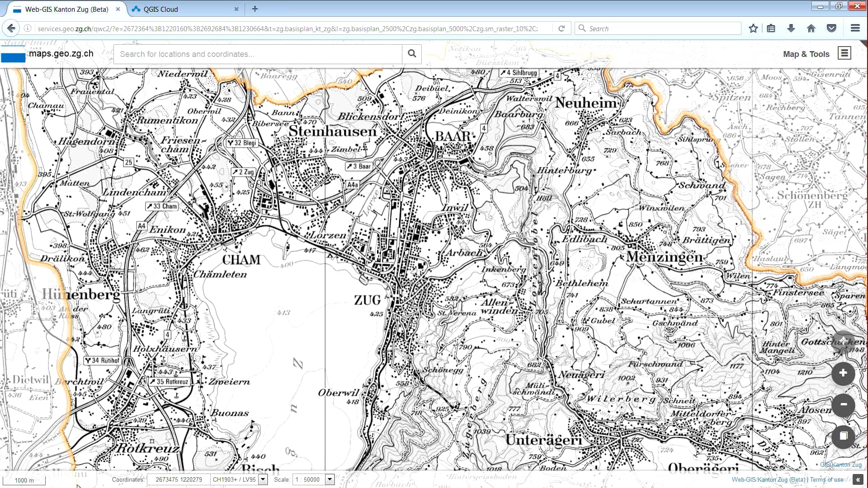Click the browser URL address bar
The image size is (868, 488).
tap(288, 28)
